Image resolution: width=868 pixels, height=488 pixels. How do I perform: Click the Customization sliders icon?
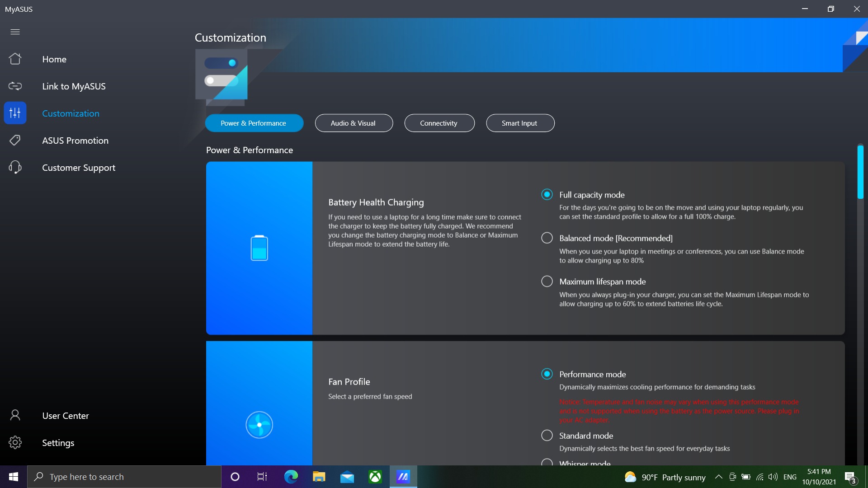pos(15,113)
